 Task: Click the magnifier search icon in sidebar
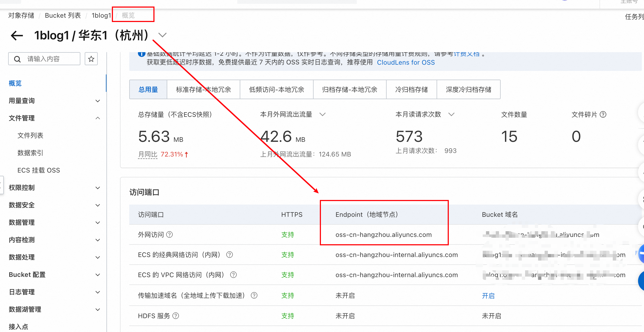[17, 59]
